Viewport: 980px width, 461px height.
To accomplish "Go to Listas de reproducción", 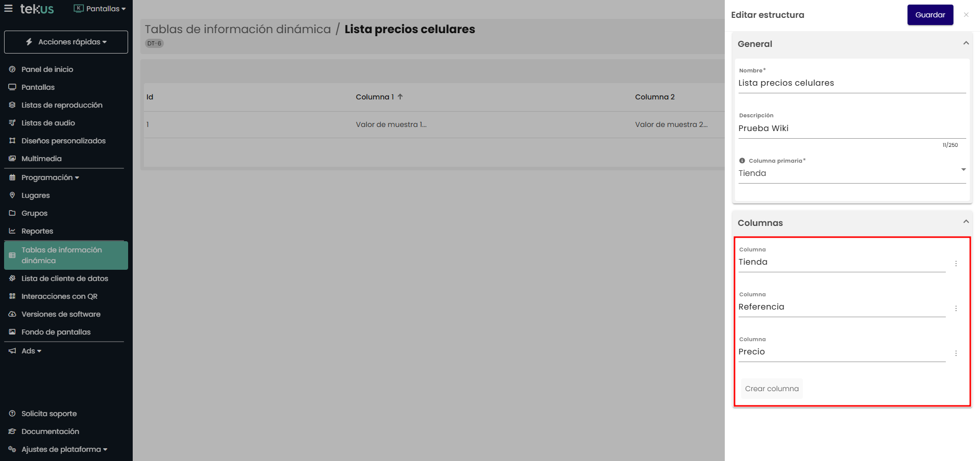I will [62, 105].
